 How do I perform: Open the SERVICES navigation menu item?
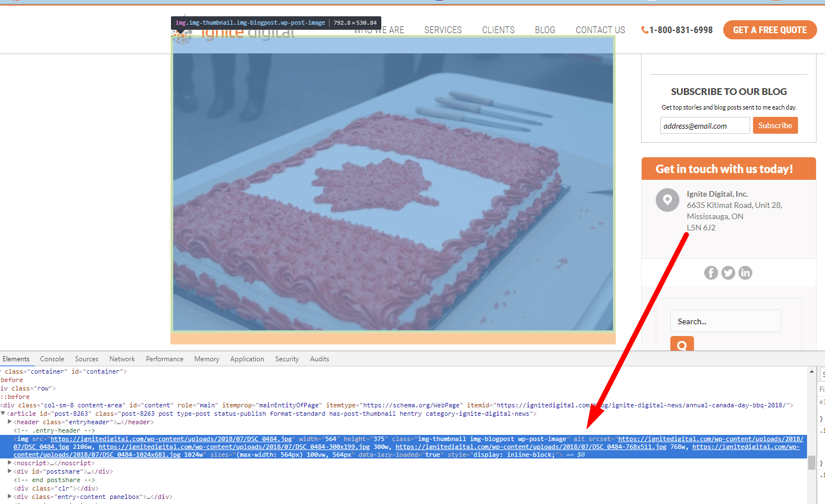tap(443, 30)
